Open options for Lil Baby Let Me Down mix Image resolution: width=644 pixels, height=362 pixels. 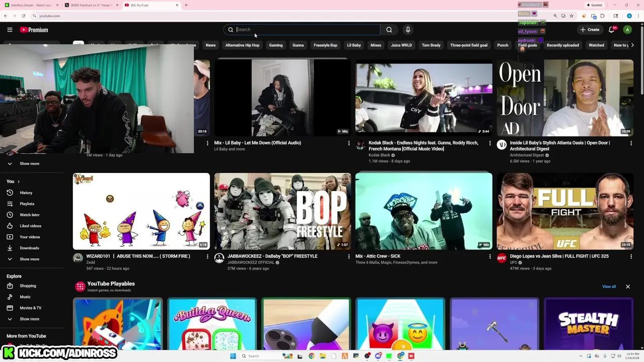pyautogui.click(x=349, y=143)
